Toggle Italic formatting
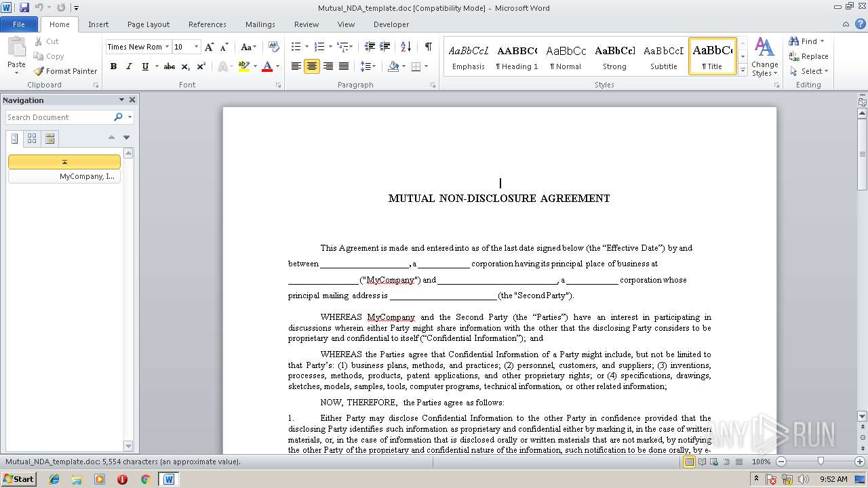 [x=129, y=66]
